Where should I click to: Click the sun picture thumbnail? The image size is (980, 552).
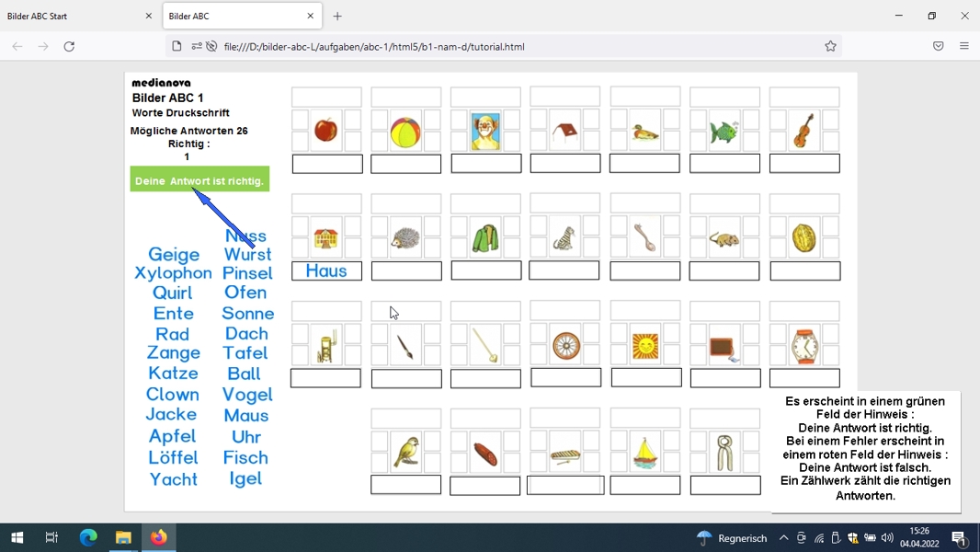[x=645, y=346]
